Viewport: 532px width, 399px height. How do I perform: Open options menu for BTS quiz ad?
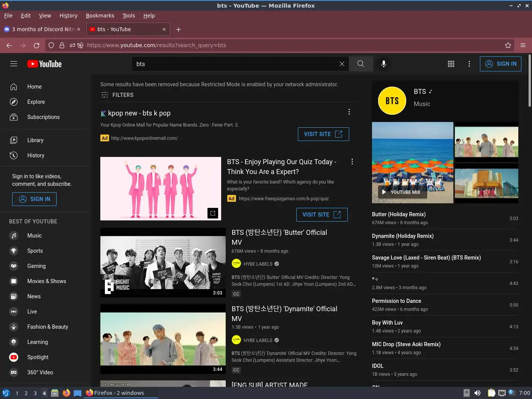click(x=352, y=161)
